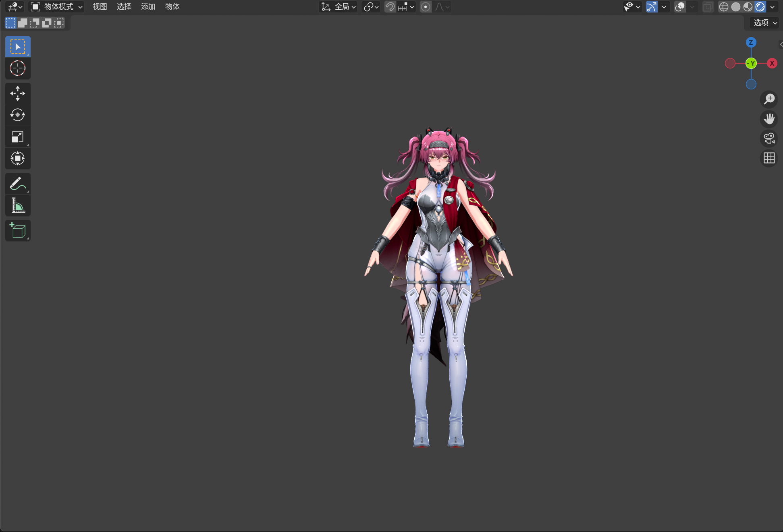Set selection mode to new selection
Viewport: 783px width, 532px height.
tap(10, 23)
